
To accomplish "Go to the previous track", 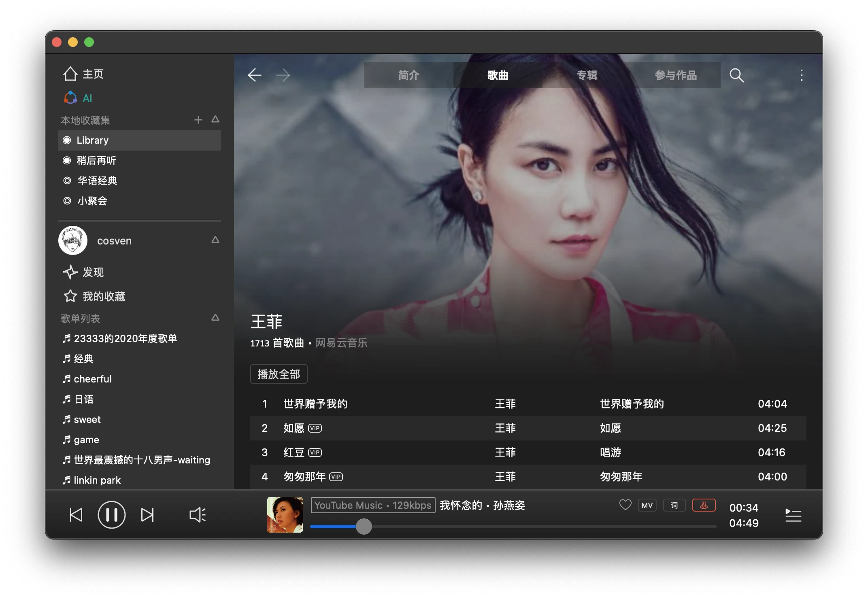I will (x=76, y=515).
